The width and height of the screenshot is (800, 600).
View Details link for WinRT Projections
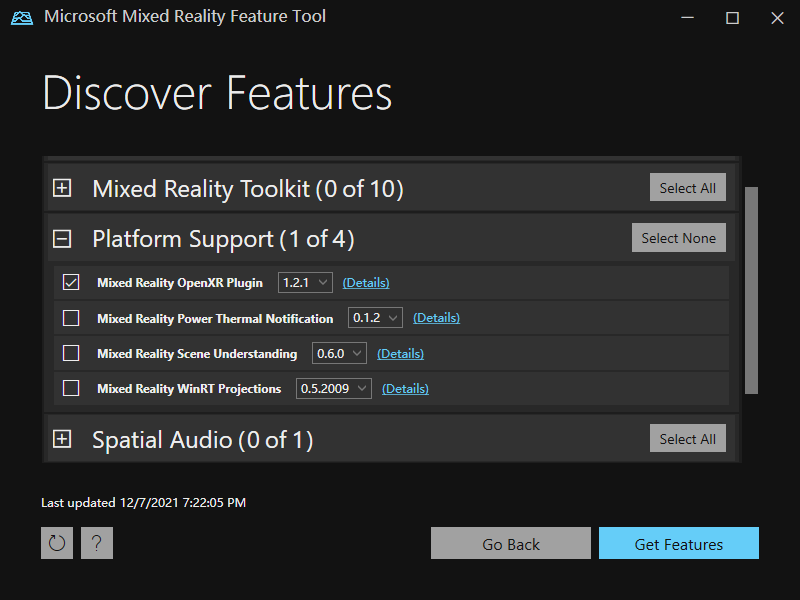pos(405,389)
